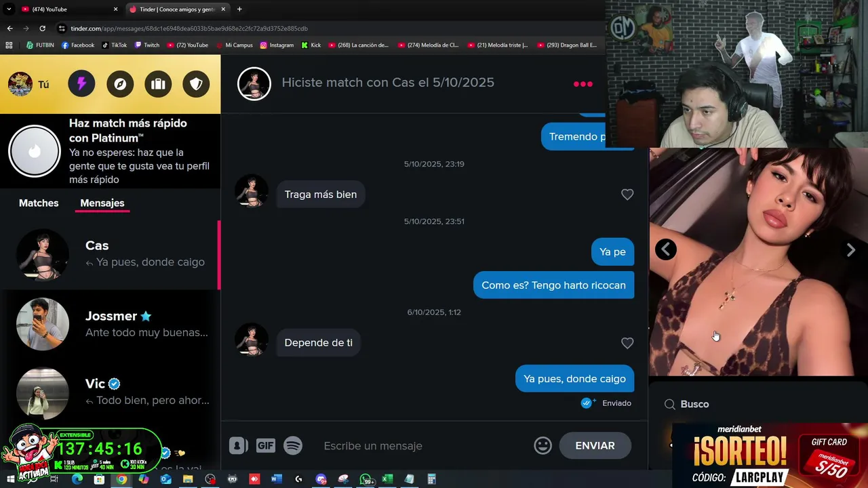The width and height of the screenshot is (868, 488).
Task: Open the FUTBIN bookmark
Action: (40, 45)
